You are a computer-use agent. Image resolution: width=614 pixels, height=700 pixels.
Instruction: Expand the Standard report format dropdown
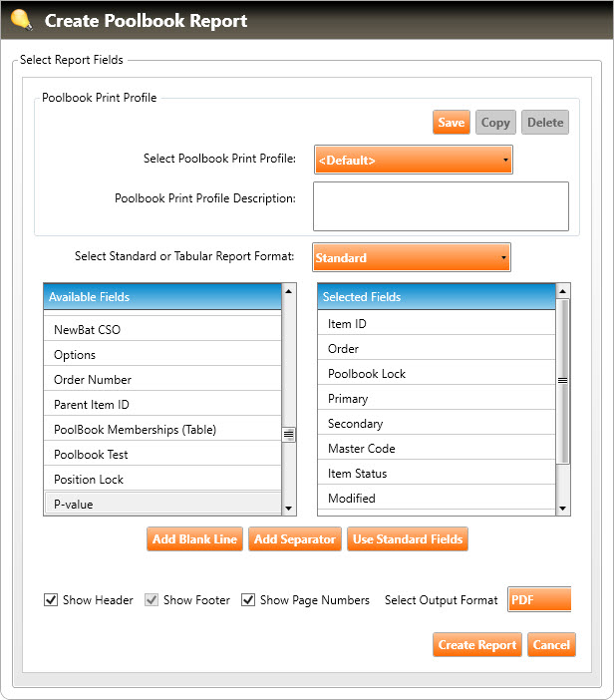(411, 257)
